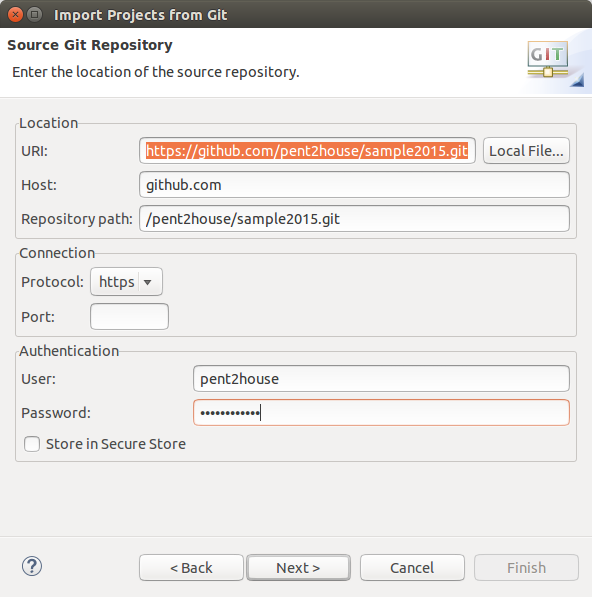Click the 'Protocol:' label

53,282
